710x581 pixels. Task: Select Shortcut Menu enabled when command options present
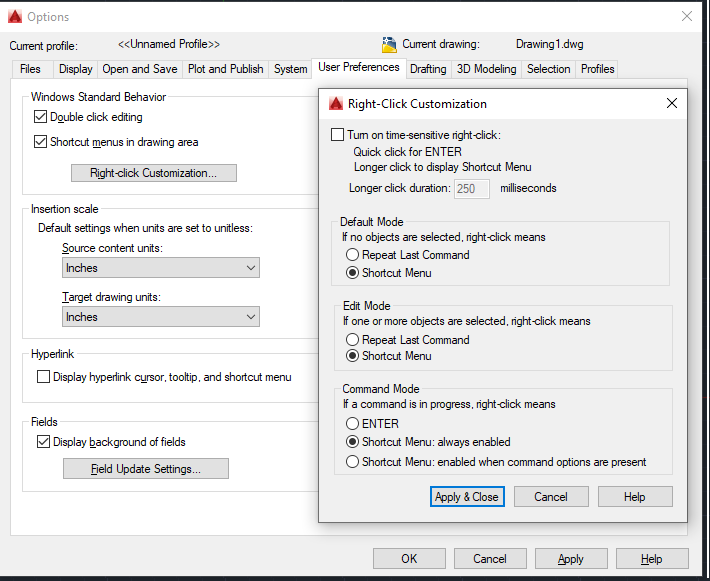point(352,462)
